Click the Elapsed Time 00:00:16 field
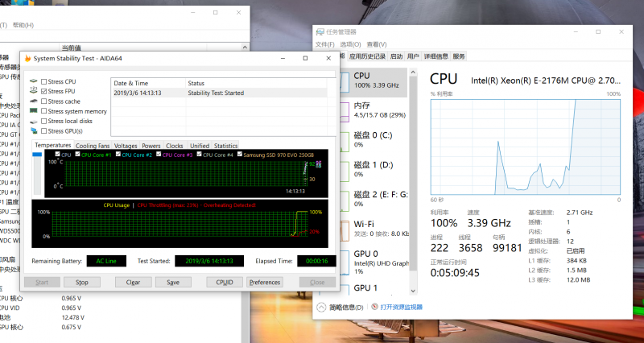 (x=316, y=261)
